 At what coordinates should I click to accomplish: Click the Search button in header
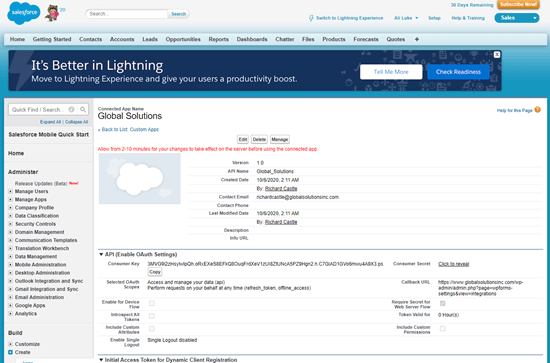(x=179, y=14)
